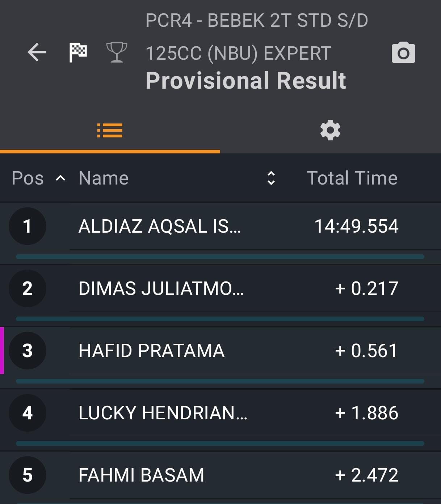Select the trophy results icon
Viewport: 441px width, 504px height.
117,52
